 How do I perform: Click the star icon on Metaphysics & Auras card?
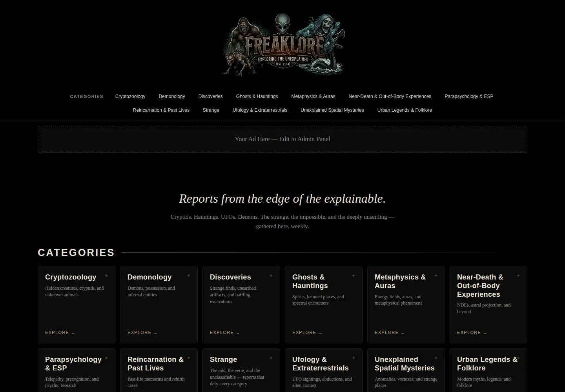tap(436, 276)
